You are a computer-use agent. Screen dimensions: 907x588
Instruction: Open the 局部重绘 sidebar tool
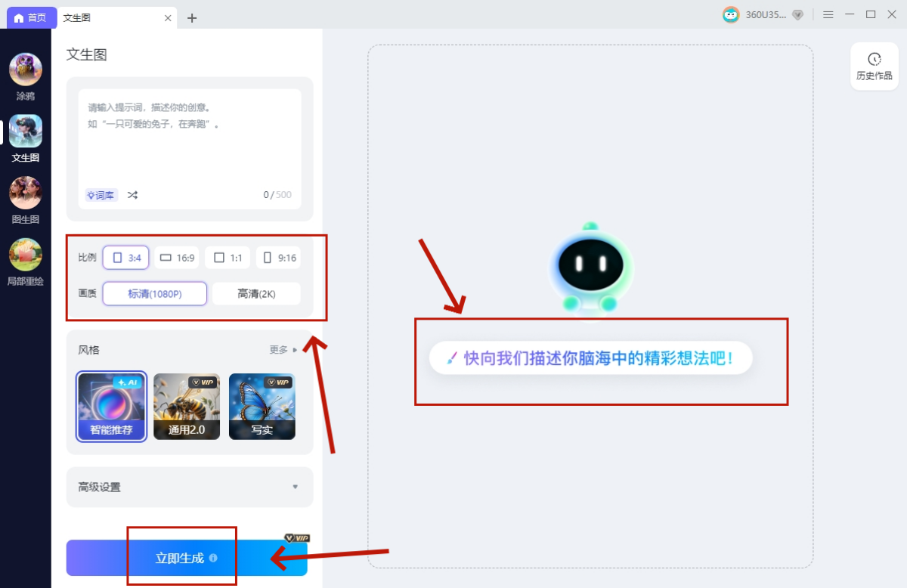(x=26, y=262)
